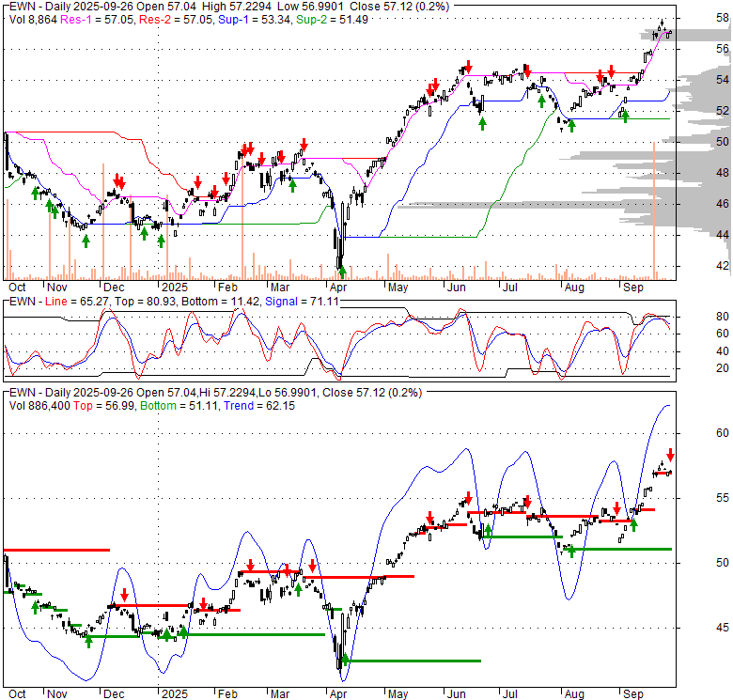Select the 2025 label on top chart time axis

click(x=175, y=288)
